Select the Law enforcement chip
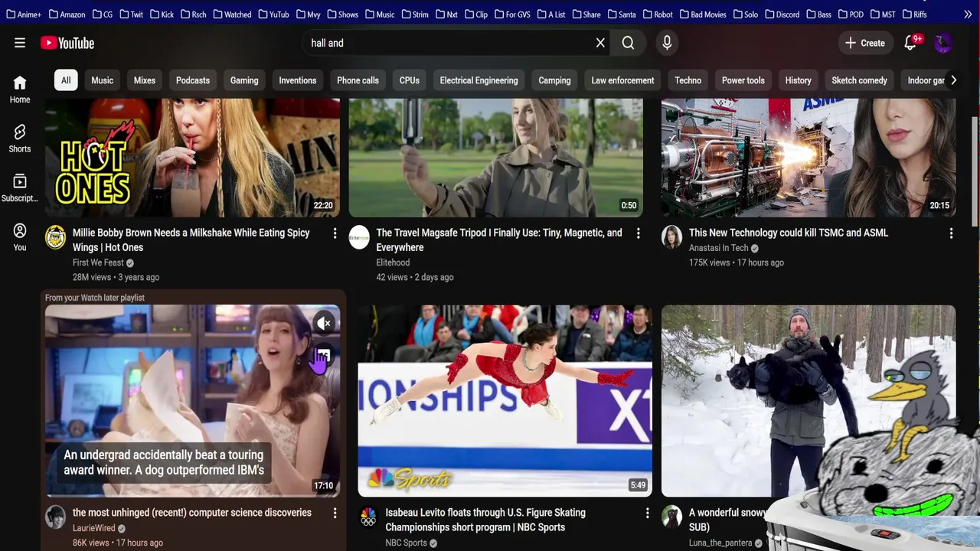This screenshot has height=551, width=980. (x=622, y=80)
